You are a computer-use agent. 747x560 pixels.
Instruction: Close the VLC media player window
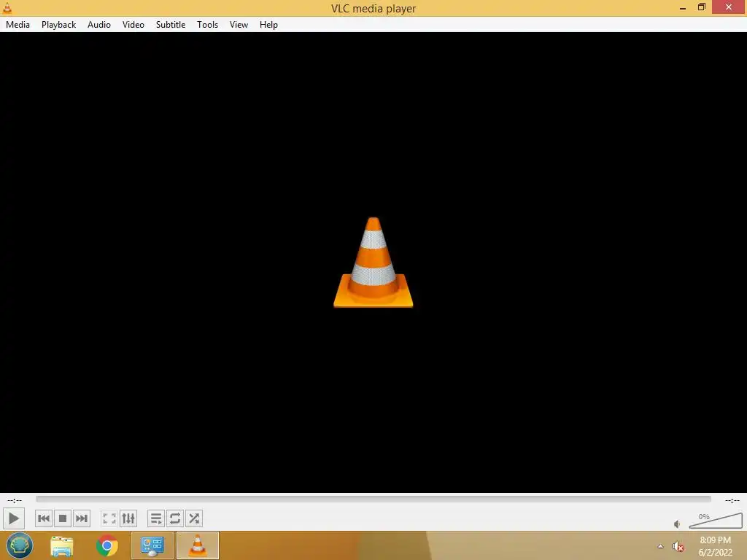click(729, 7)
